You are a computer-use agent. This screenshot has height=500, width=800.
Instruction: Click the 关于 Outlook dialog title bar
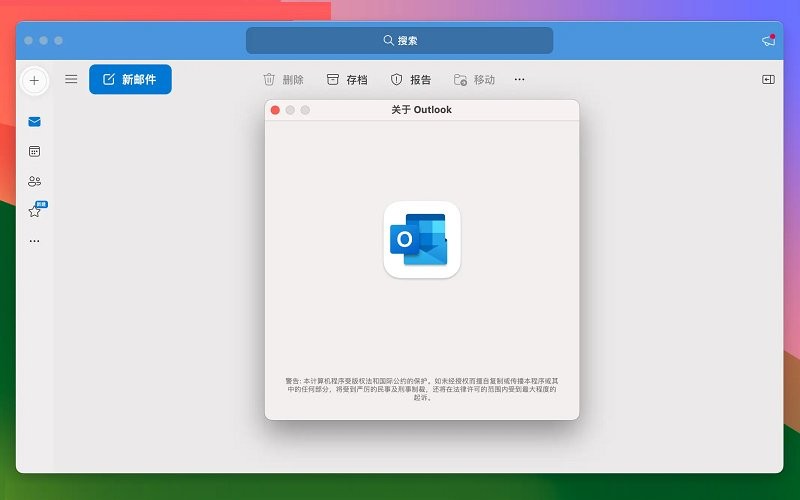pos(421,110)
